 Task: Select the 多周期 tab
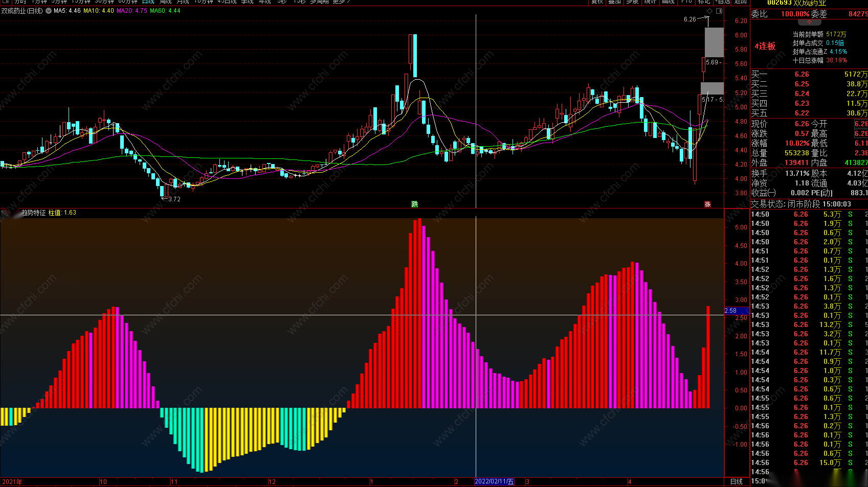coord(320,2)
